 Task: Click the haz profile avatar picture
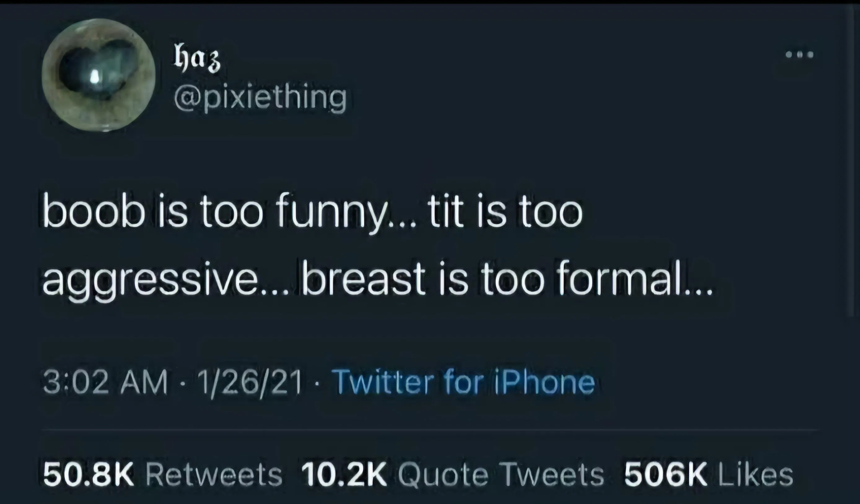click(99, 75)
